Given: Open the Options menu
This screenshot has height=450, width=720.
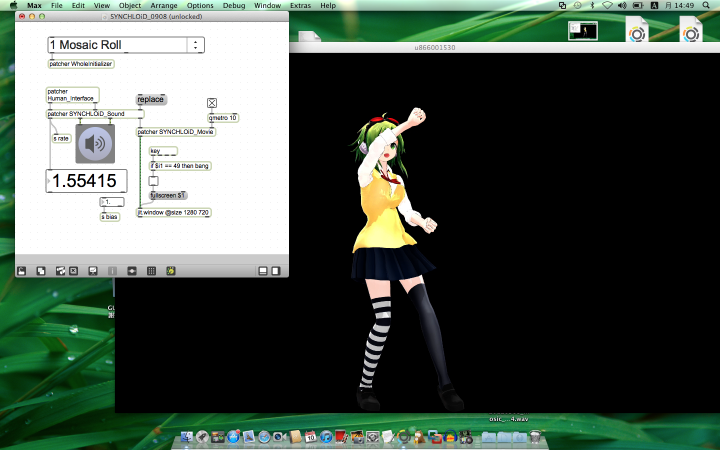Looking at the screenshot, I should 200,6.
